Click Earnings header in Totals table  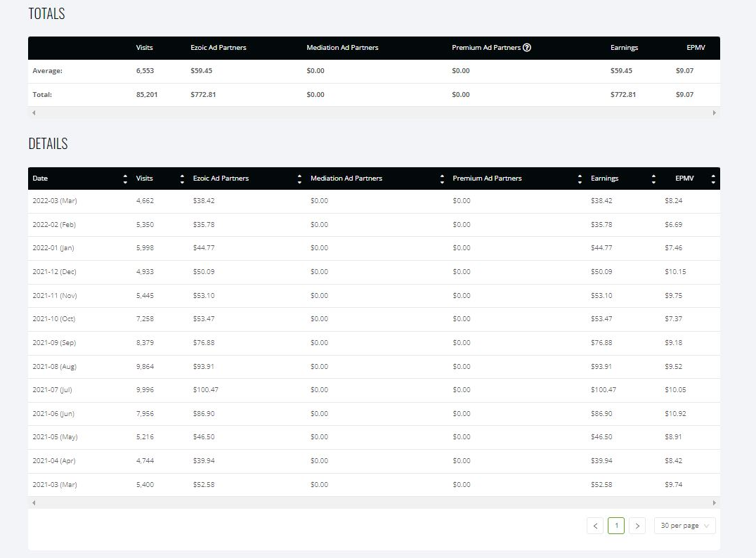tap(624, 48)
